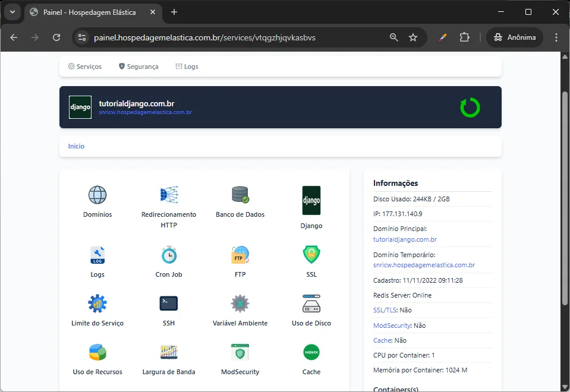
Task: Expand the tab search dropdown arrow
Action: (12, 12)
